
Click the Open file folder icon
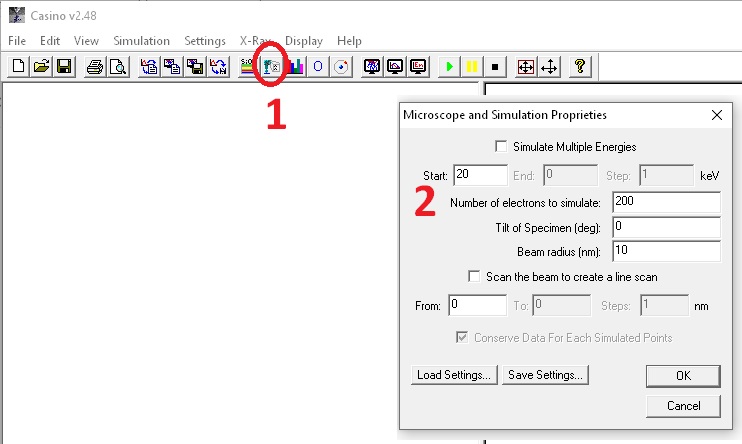pyautogui.click(x=41, y=66)
